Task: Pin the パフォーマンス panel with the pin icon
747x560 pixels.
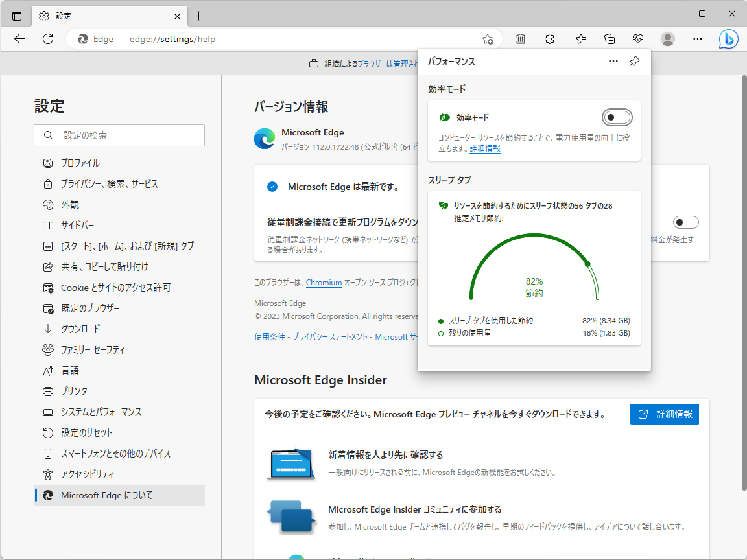Action: (x=634, y=61)
